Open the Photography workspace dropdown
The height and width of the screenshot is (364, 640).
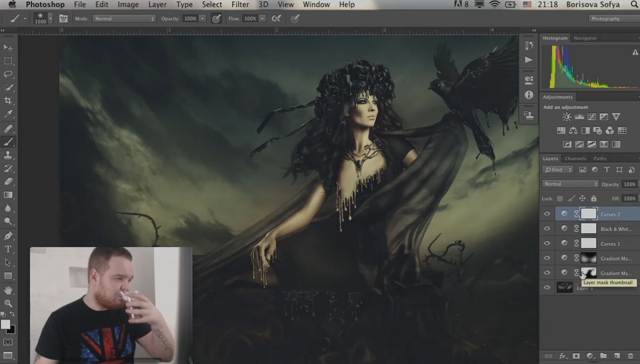[613, 19]
